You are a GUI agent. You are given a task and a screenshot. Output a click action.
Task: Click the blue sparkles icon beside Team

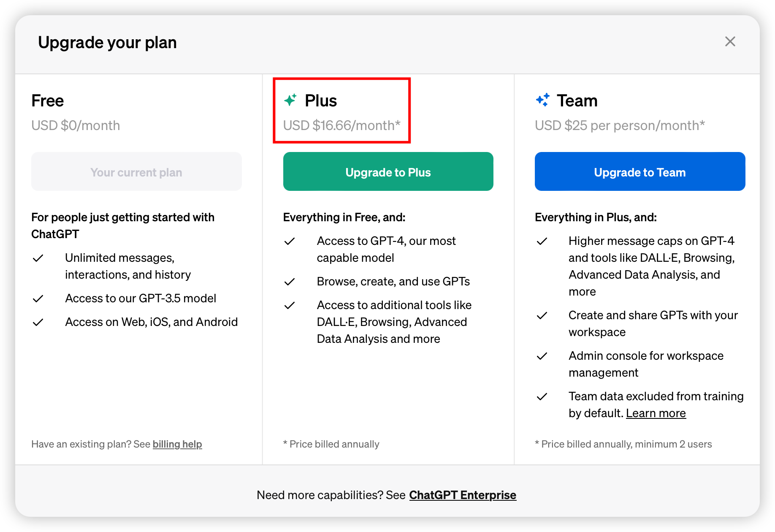pyautogui.click(x=543, y=100)
